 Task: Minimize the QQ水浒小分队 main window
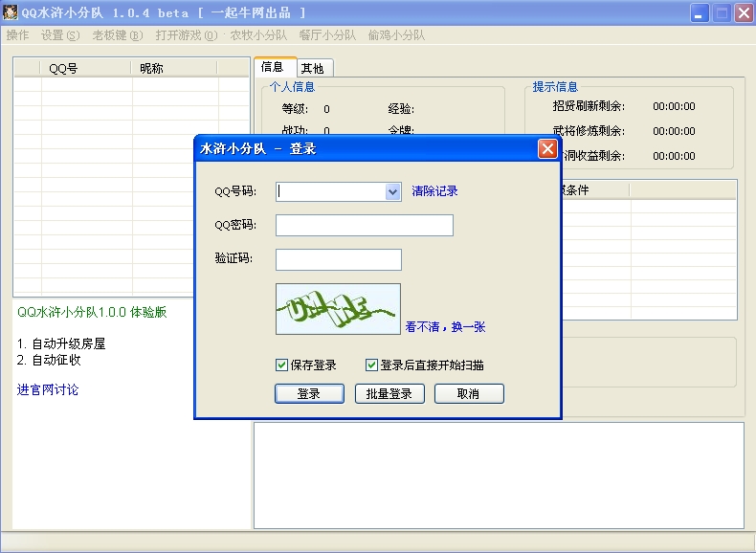coord(700,13)
